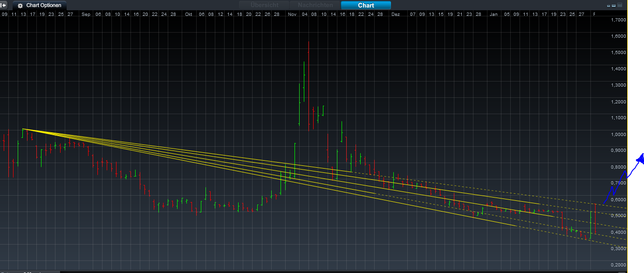Click the yellow trendline fan origin point
This screenshot has height=273, width=644.
pos(22,129)
